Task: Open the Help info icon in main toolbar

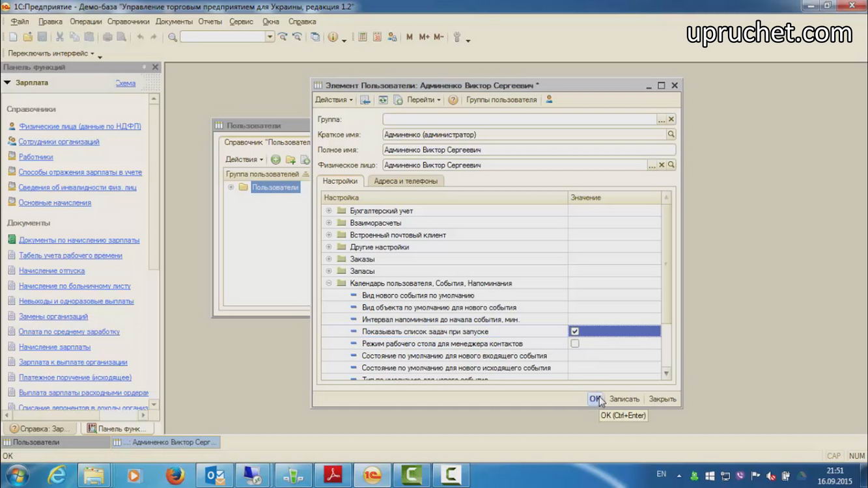Action: coord(333,37)
